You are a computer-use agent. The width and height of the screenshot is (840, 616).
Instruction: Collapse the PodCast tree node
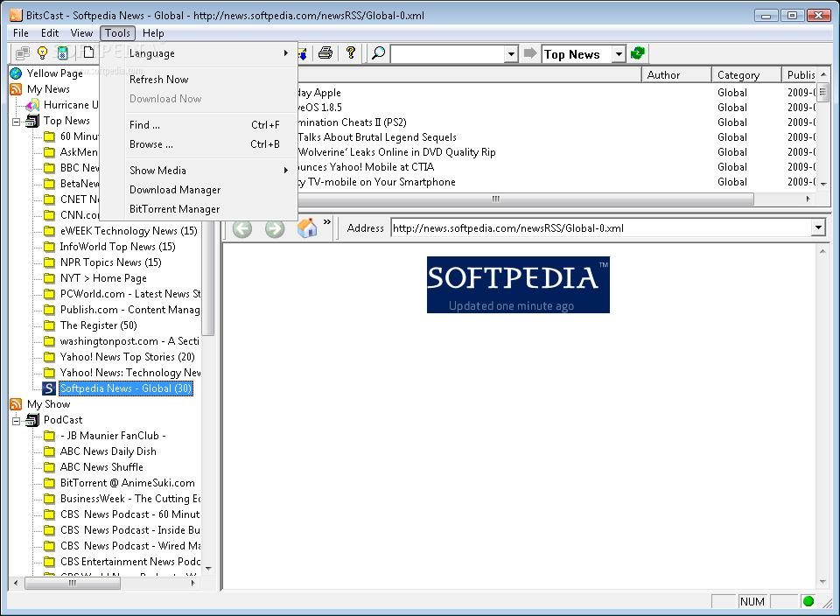pos(16,421)
